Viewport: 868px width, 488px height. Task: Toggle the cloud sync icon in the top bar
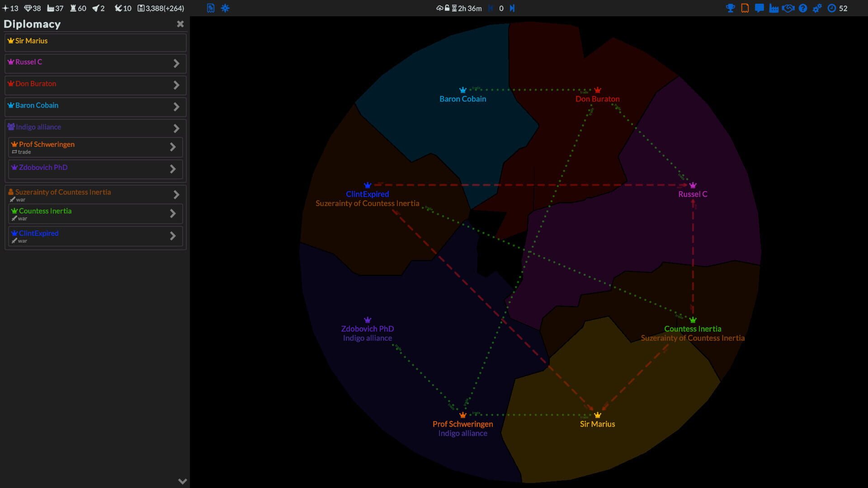[x=439, y=8]
